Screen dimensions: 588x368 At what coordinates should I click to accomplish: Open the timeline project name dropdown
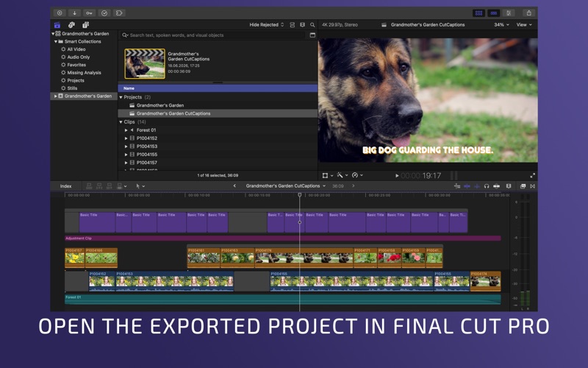[285, 186]
